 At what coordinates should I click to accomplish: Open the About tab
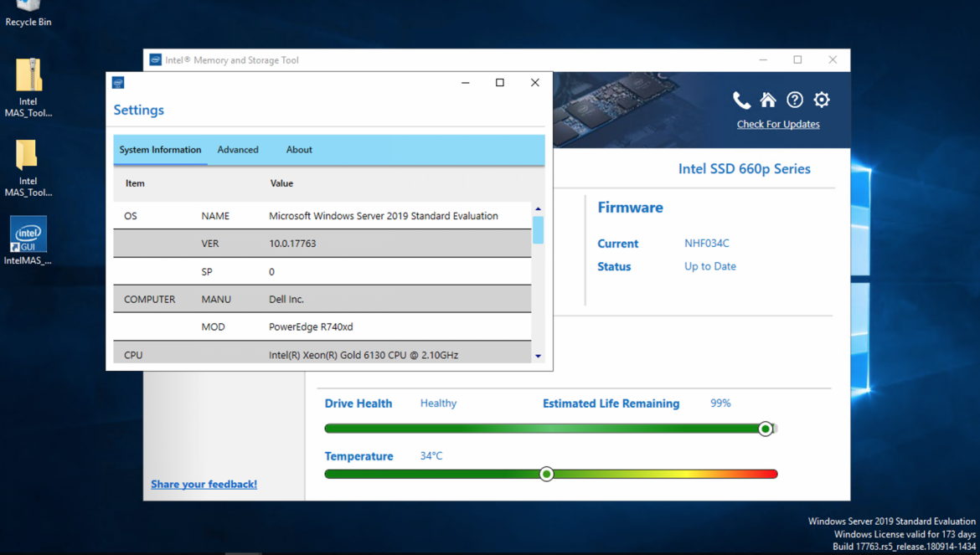click(299, 150)
